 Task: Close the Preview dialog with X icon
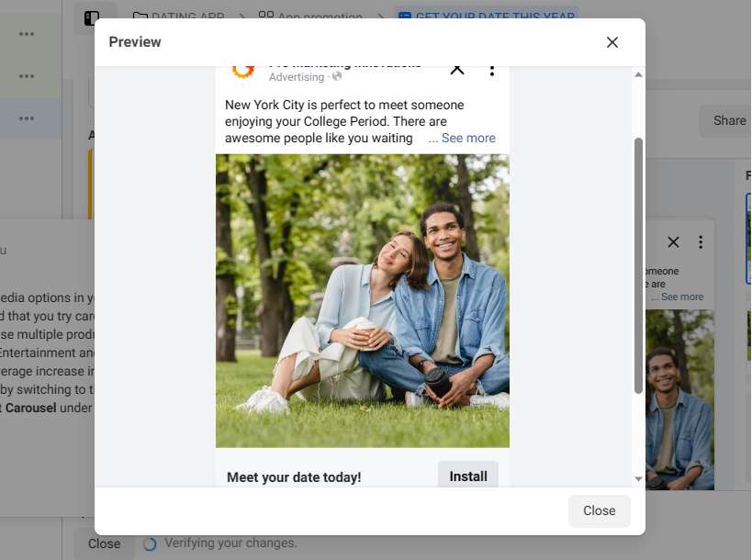[x=612, y=42]
